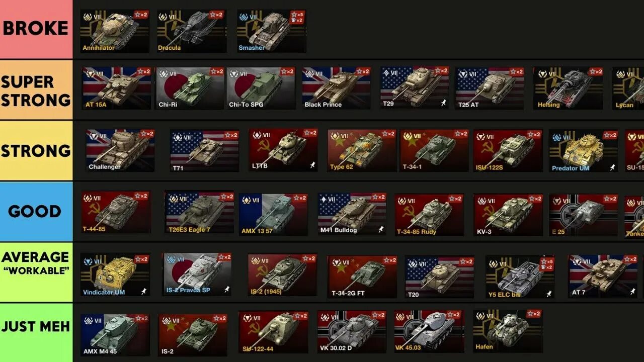Image resolution: width=644 pixels, height=362 pixels.
Task: Click pin icon on Predator UM card
Action: click(612, 167)
